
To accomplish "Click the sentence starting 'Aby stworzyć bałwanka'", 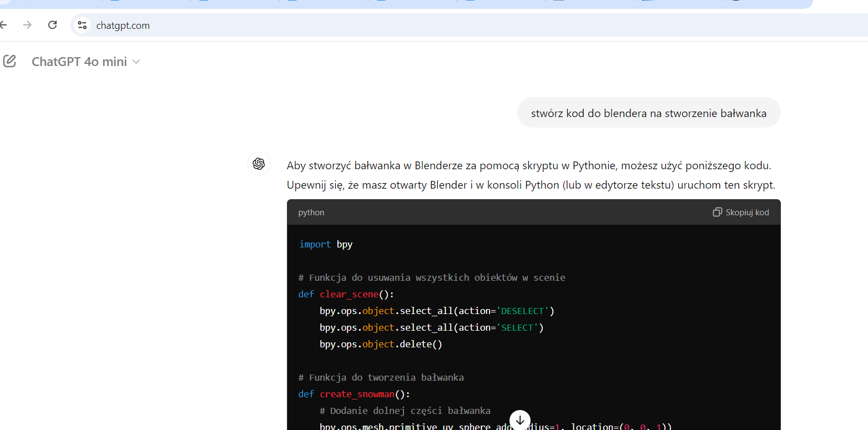I will coord(529,165).
